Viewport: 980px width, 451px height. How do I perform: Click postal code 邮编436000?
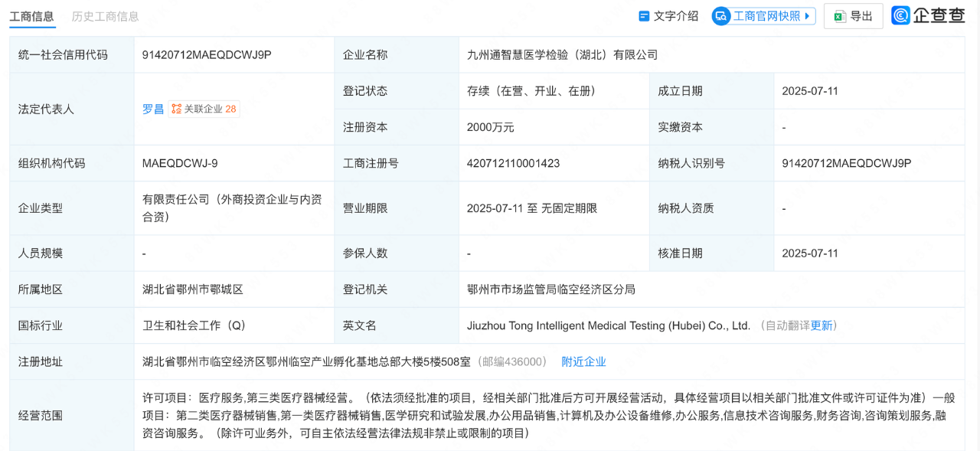pos(512,361)
